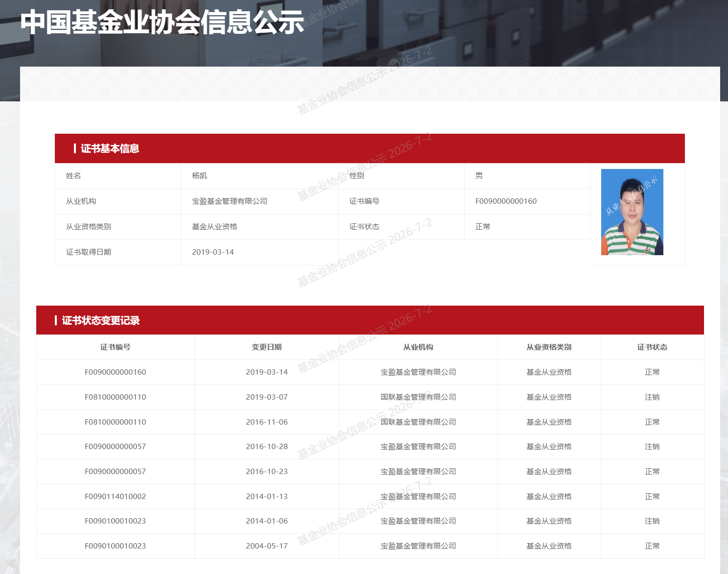Click the 从业机构 column header in change records
Image resolution: width=728 pixels, height=574 pixels.
(x=418, y=347)
